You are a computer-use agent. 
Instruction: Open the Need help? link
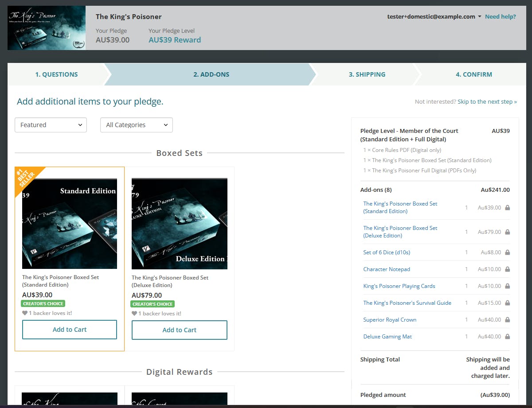500,17
